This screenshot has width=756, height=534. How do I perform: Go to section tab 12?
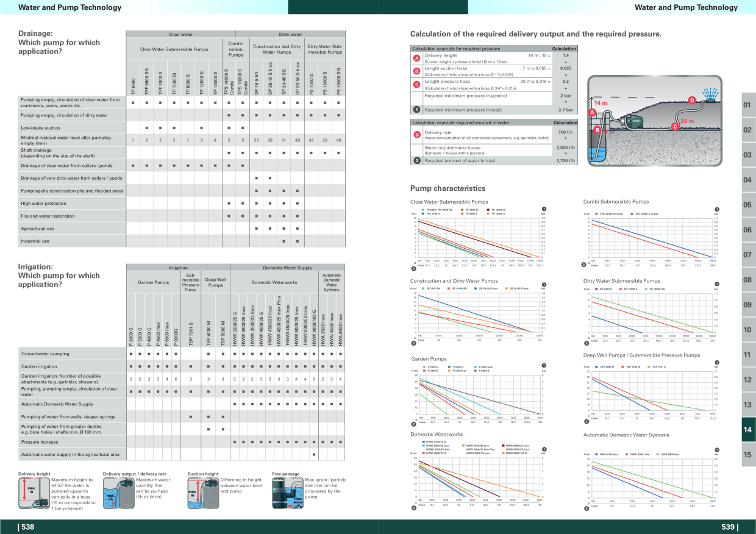[747, 380]
